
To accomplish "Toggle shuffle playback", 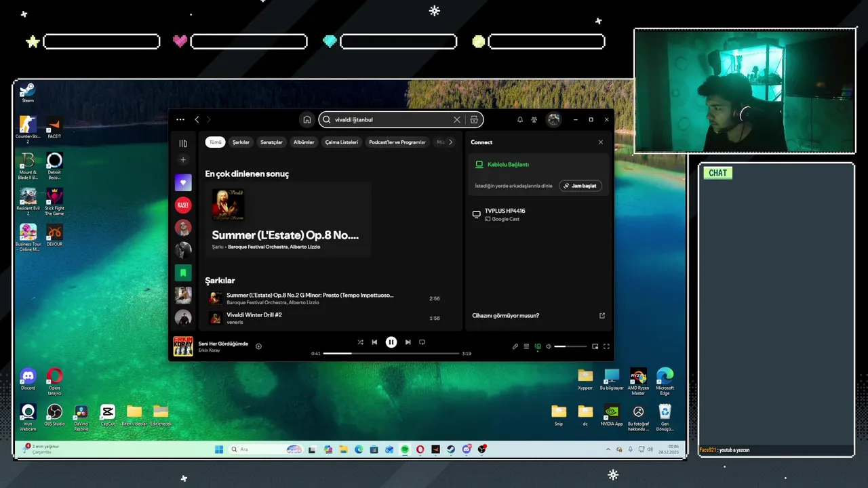I will pos(360,342).
